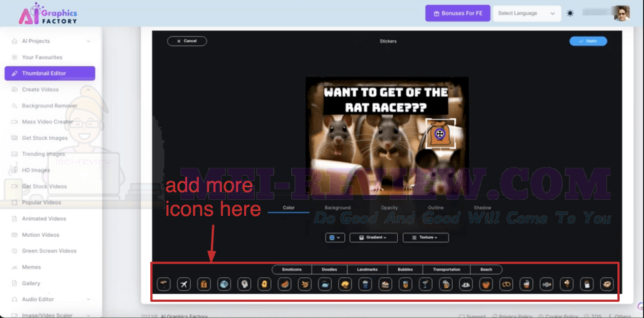The image size is (644, 318).
Task: Click the icon beside Background Remover
Action: (x=14, y=105)
